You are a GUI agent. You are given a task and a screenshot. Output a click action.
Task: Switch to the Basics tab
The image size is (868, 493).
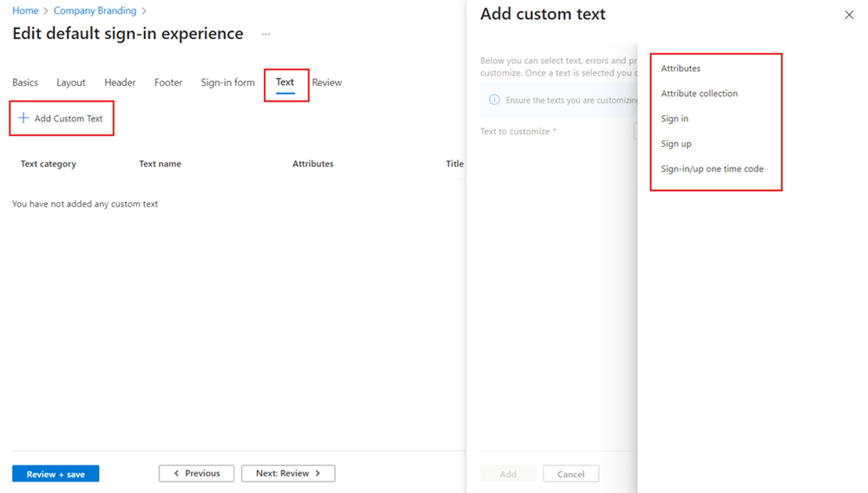[25, 82]
